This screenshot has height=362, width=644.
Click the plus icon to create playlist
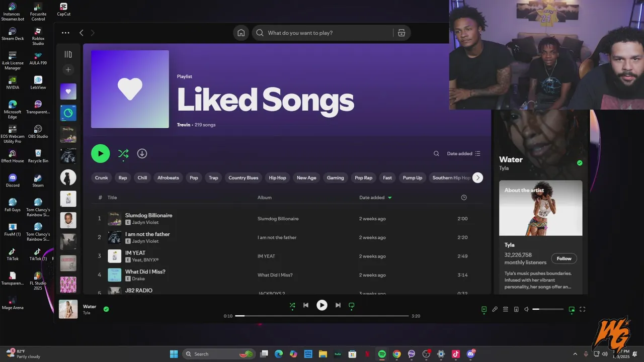coord(68,70)
